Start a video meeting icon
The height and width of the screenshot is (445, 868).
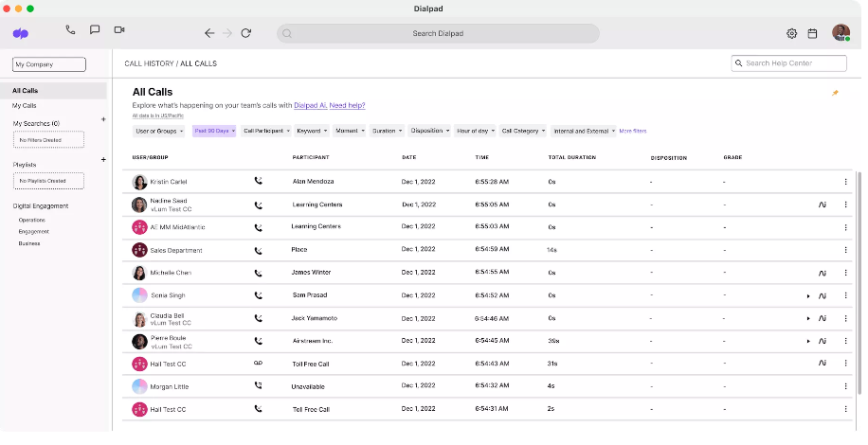click(x=119, y=30)
